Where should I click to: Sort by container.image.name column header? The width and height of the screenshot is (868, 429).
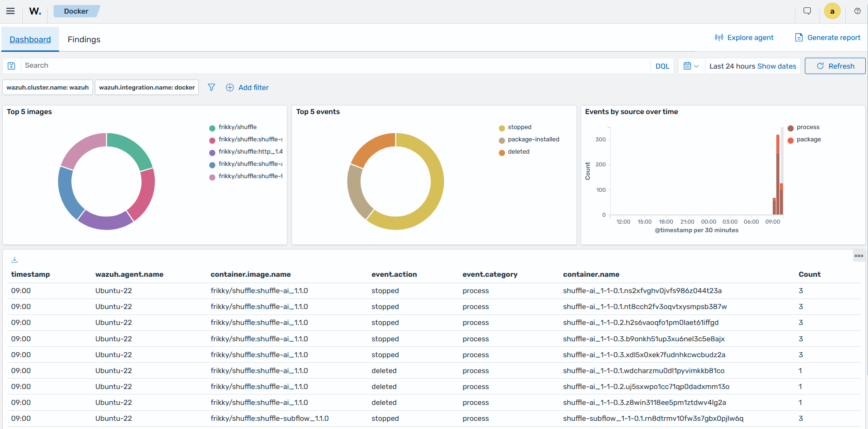251,274
